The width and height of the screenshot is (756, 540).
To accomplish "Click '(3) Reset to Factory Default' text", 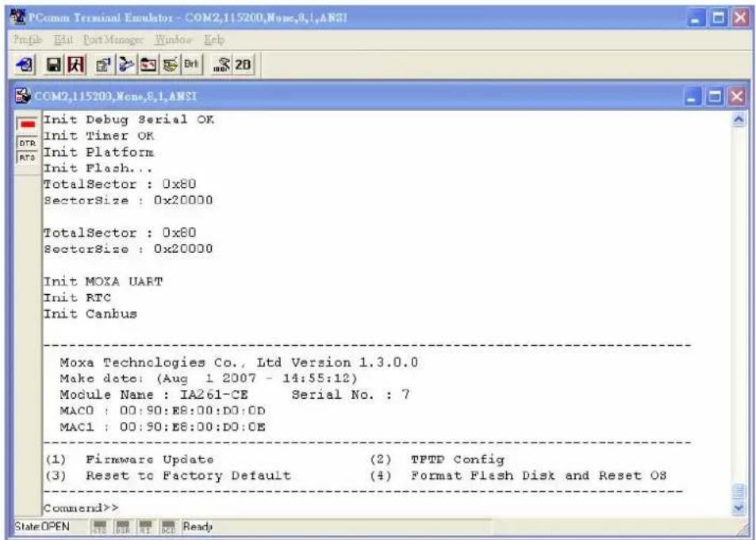I will tap(168, 476).
